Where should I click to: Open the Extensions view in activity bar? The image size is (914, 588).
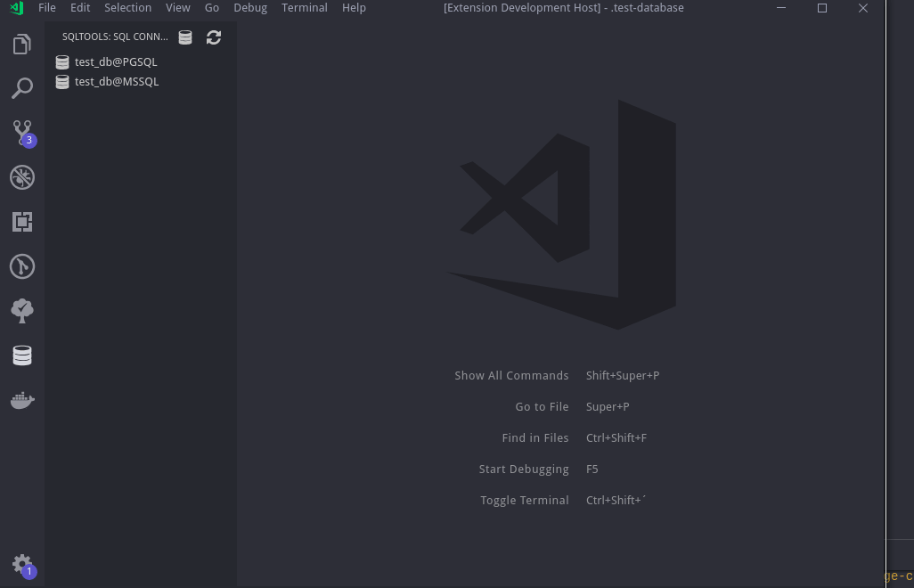tap(22, 222)
